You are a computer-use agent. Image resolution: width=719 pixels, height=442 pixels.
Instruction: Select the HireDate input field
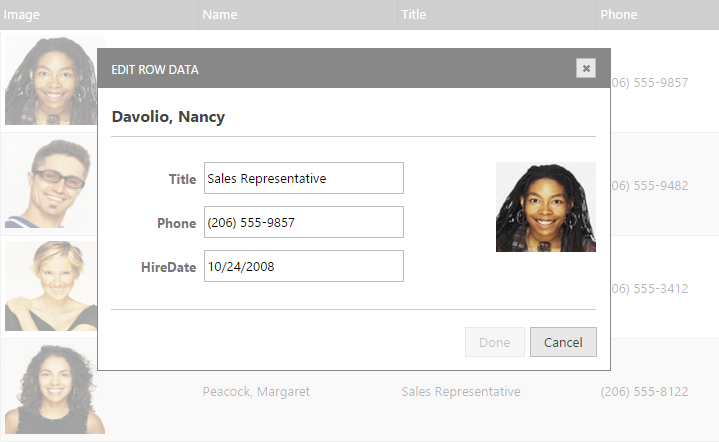[303, 267]
